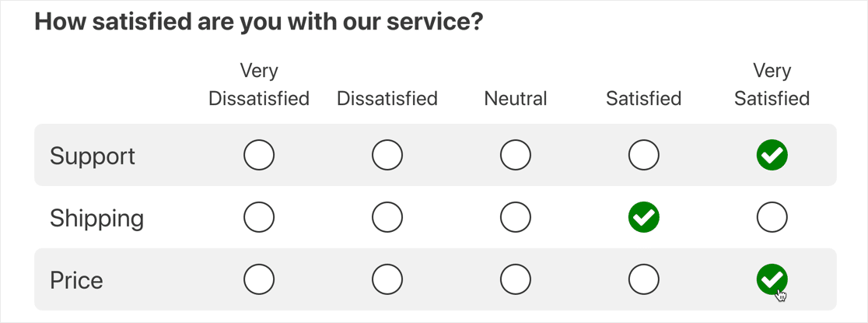The image size is (868, 323).
Task: Click checked Very Satisfied for Price
Action: click(x=772, y=279)
